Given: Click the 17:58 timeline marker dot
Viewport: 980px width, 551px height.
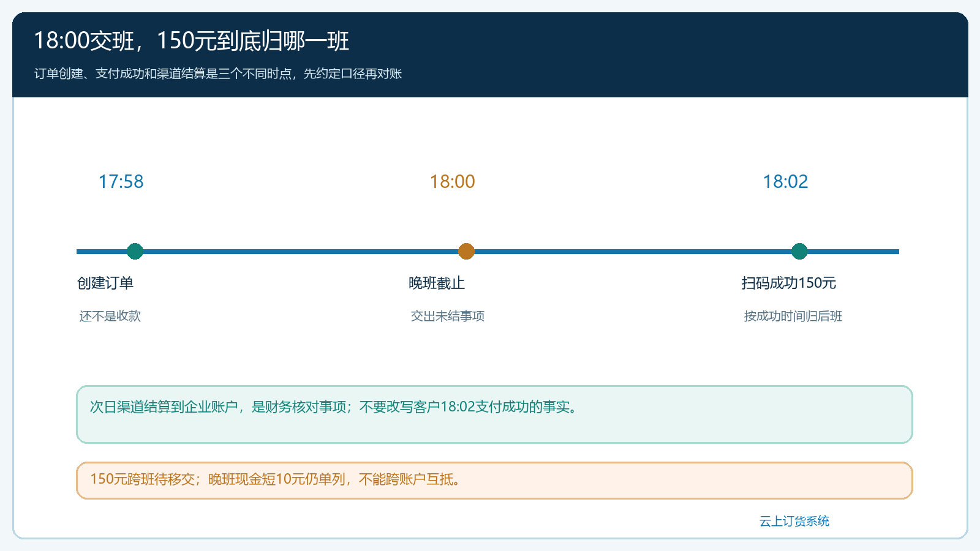Looking at the screenshot, I should click(x=135, y=251).
